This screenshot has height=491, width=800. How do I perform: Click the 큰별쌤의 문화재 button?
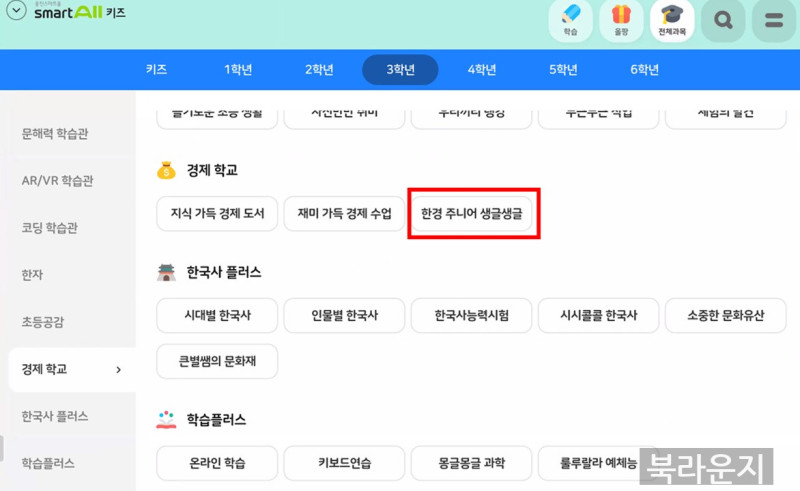pyautogui.click(x=217, y=361)
